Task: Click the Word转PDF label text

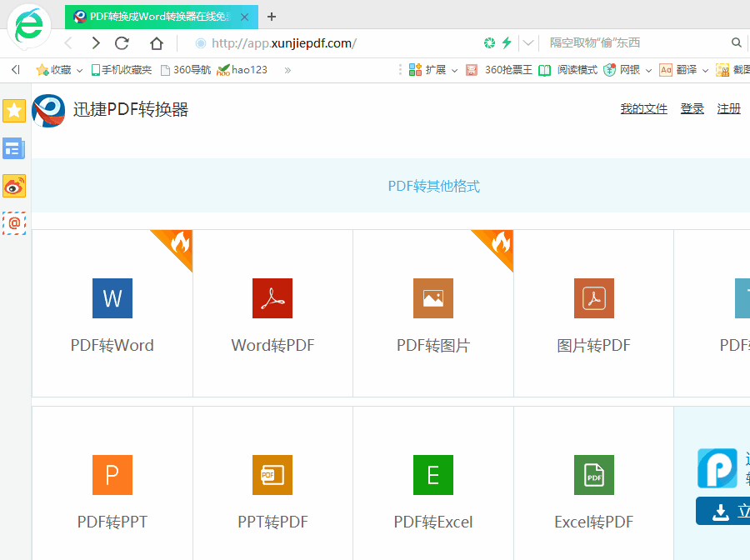Action: pyautogui.click(x=272, y=345)
